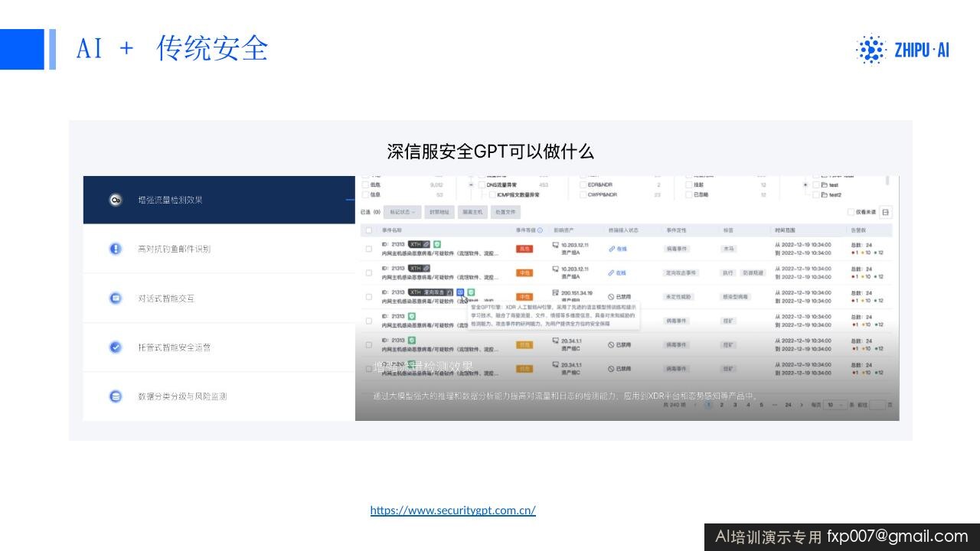Click the 已禁用 status icon in the 200.151.34.19 row
980x551 pixels.
(x=612, y=296)
